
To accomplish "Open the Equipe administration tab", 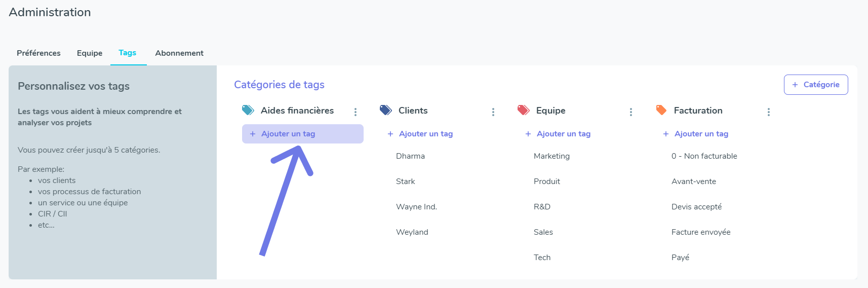I will 90,53.
